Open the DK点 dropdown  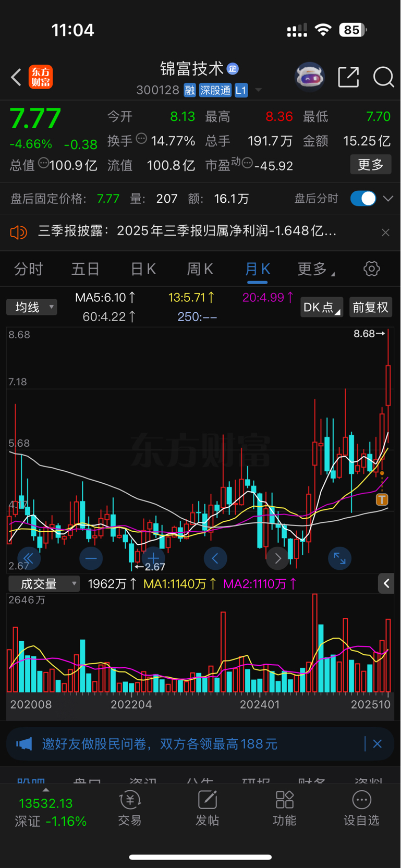[321, 307]
